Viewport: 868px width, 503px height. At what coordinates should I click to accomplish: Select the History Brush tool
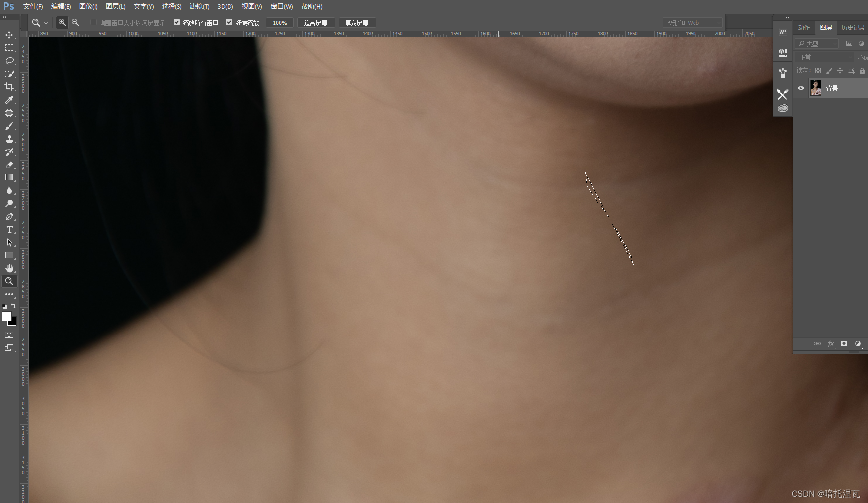pyautogui.click(x=9, y=152)
